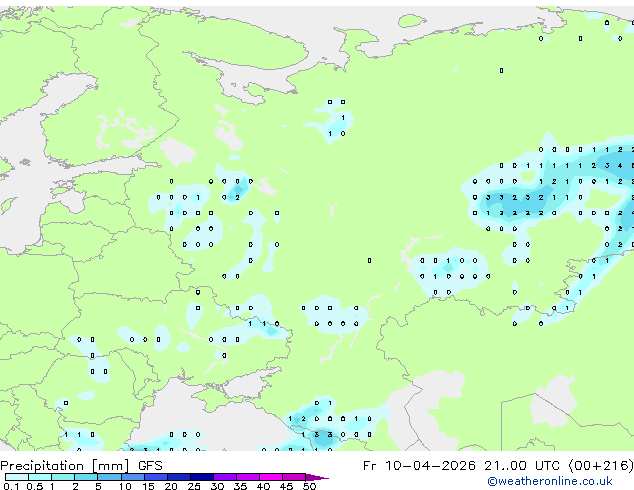634x490 pixels.
Task: Click the 5–10 mm light blue legend swatch
Action: tap(109, 477)
